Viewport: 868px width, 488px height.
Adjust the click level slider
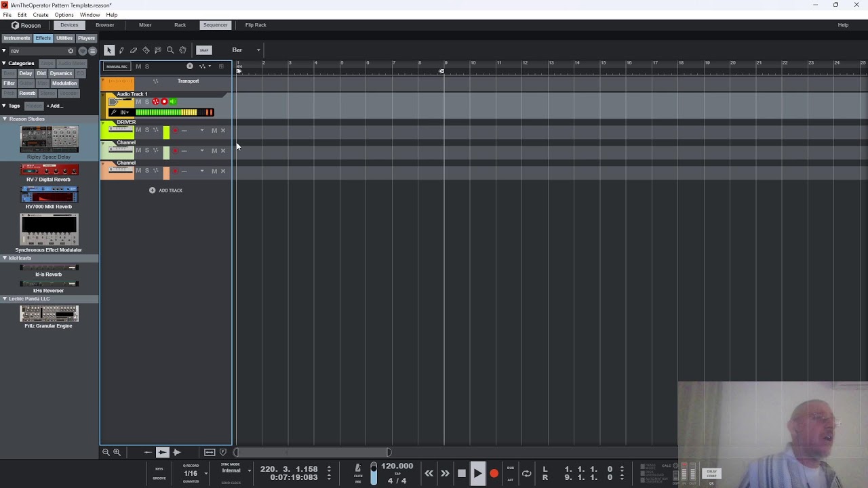[x=374, y=473]
